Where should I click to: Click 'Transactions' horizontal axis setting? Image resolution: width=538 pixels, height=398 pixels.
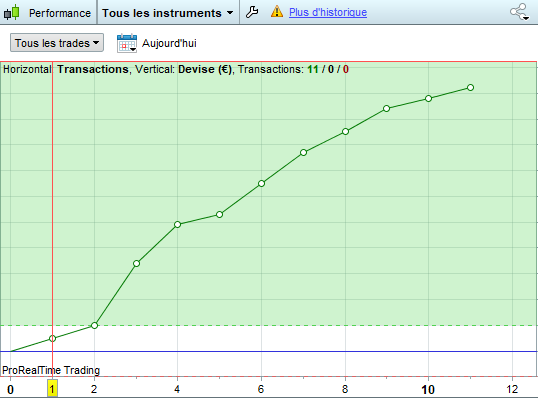(93, 69)
